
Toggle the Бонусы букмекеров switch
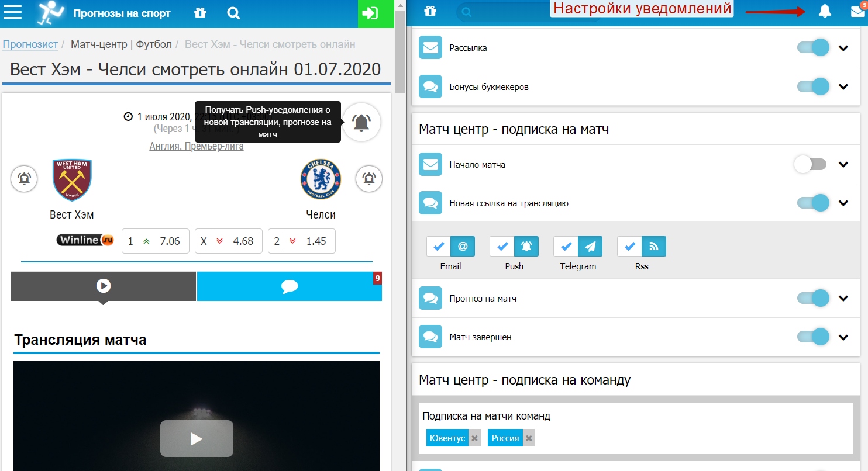[x=813, y=86]
